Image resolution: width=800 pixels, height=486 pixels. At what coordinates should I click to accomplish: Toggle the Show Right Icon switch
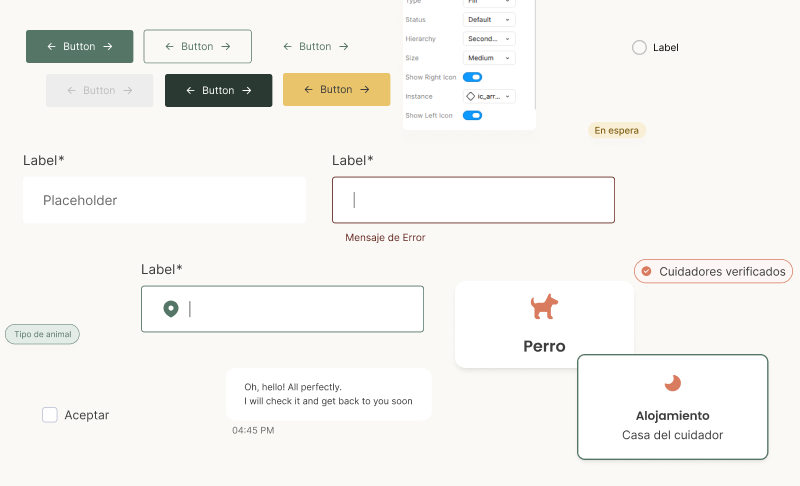coord(472,77)
